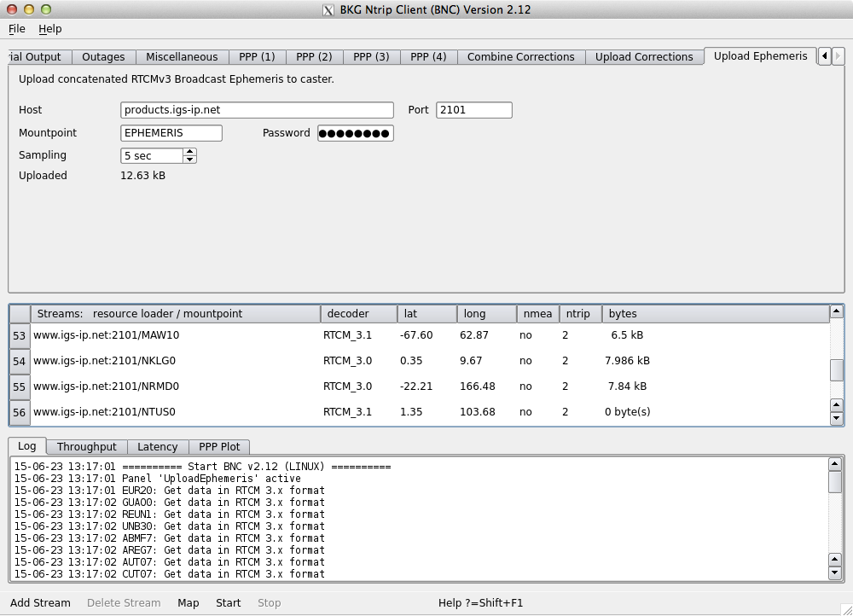Click the right tab-scroll arrow
Screen dimensions: 853x616
click(x=838, y=55)
